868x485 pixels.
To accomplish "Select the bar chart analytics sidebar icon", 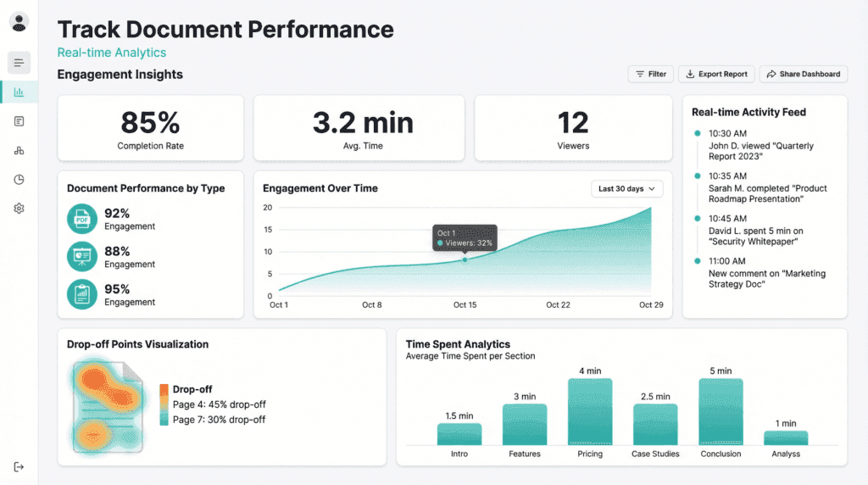I will (x=19, y=92).
